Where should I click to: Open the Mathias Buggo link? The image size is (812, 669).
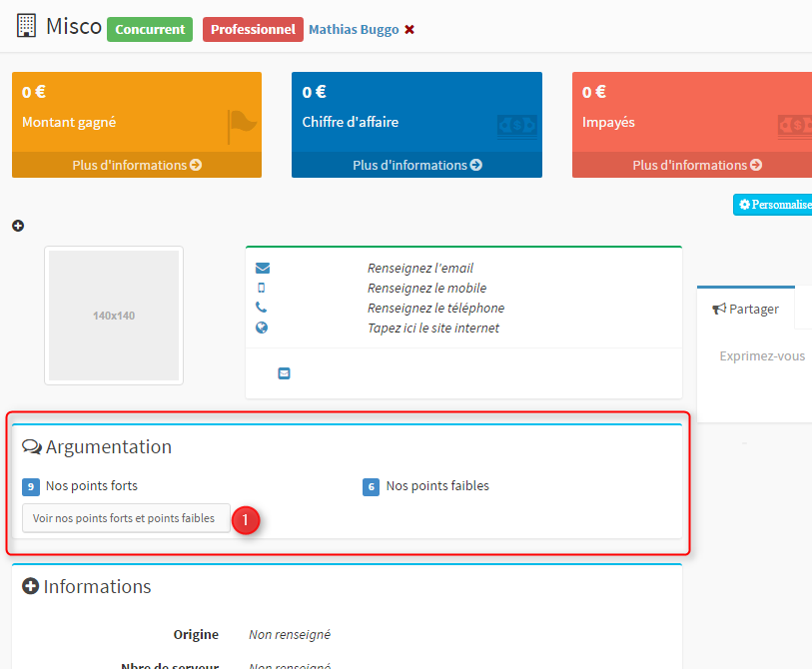(x=354, y=30)
